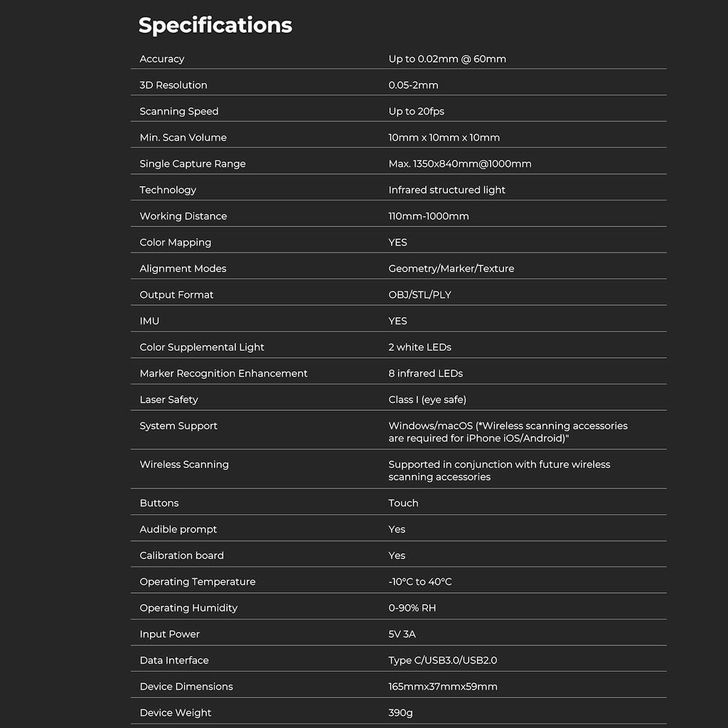Click the Wireless Scanning row label
728x728 pixels.
tap(184, 464)
